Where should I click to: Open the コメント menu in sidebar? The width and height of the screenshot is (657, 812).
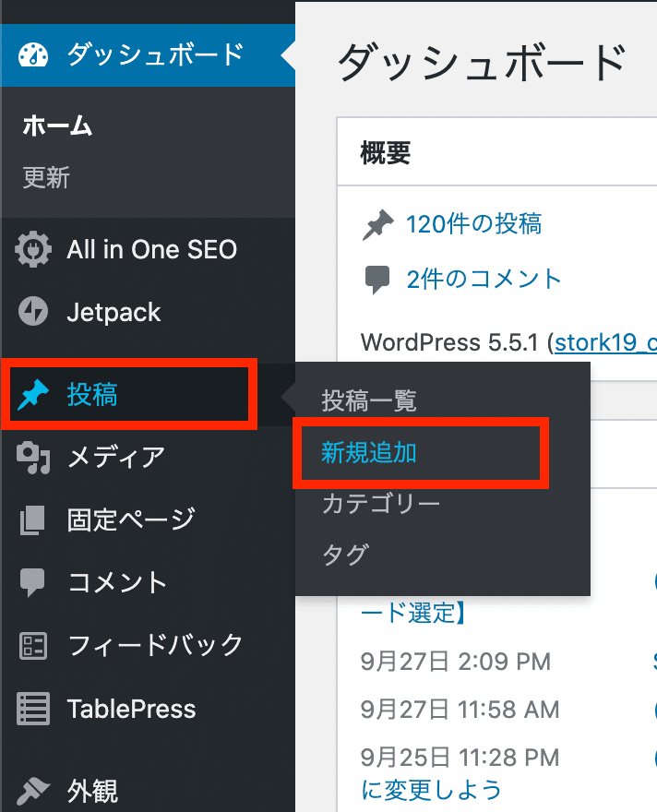(x=148, y=583)
